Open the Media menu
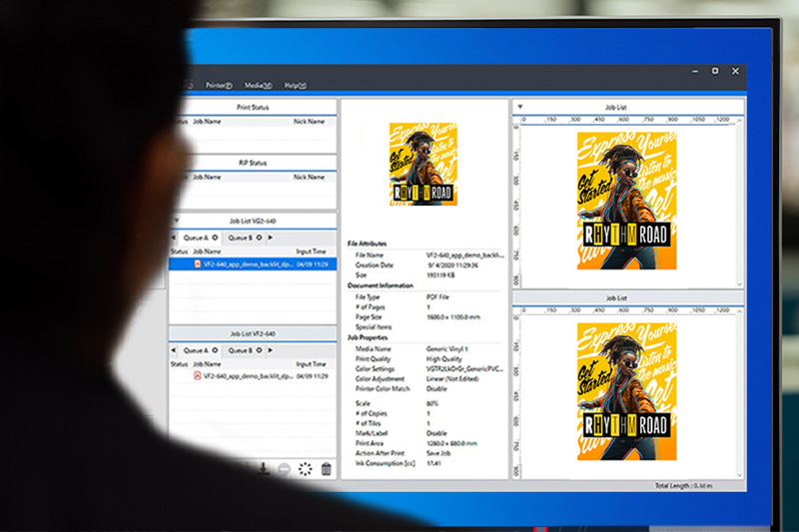 pos(258,86)
